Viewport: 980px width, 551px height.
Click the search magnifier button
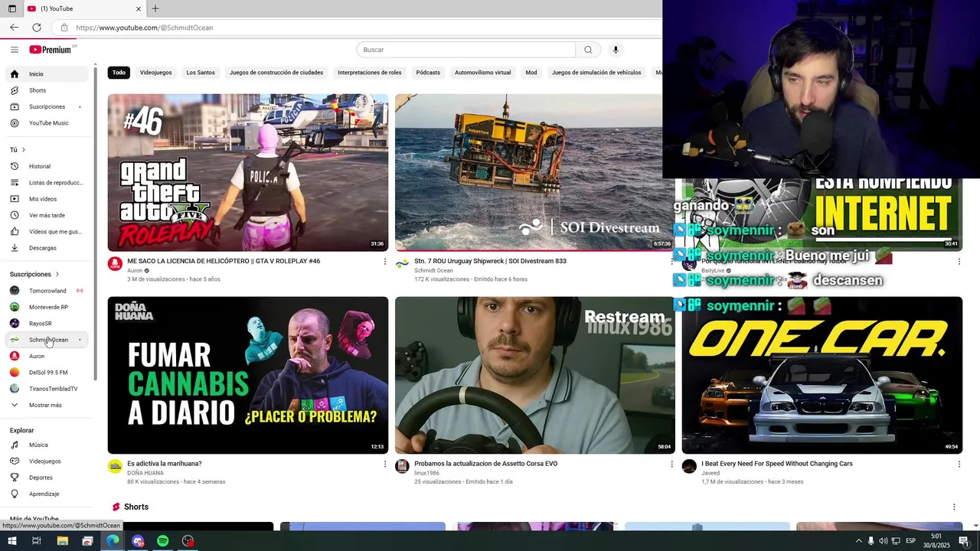pyautogui.click(x=588, y=50)
